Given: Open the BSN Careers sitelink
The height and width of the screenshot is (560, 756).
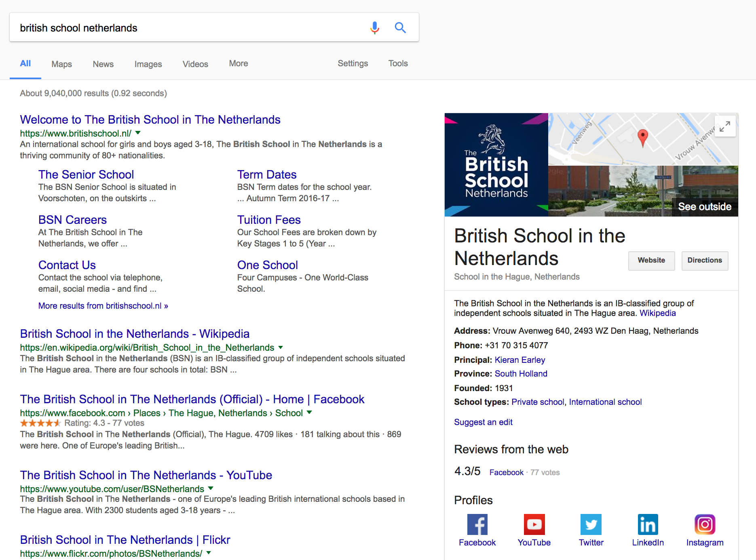Looking at the screenshot, I should 72,220.
